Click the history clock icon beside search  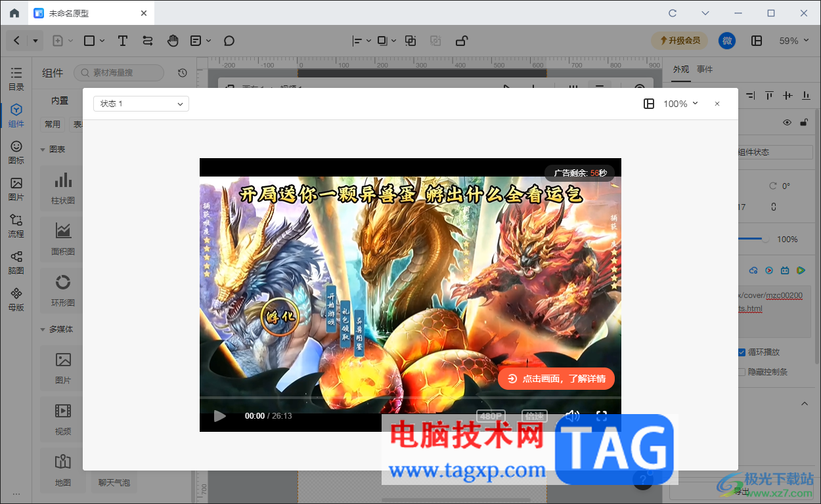coord(183,73)
